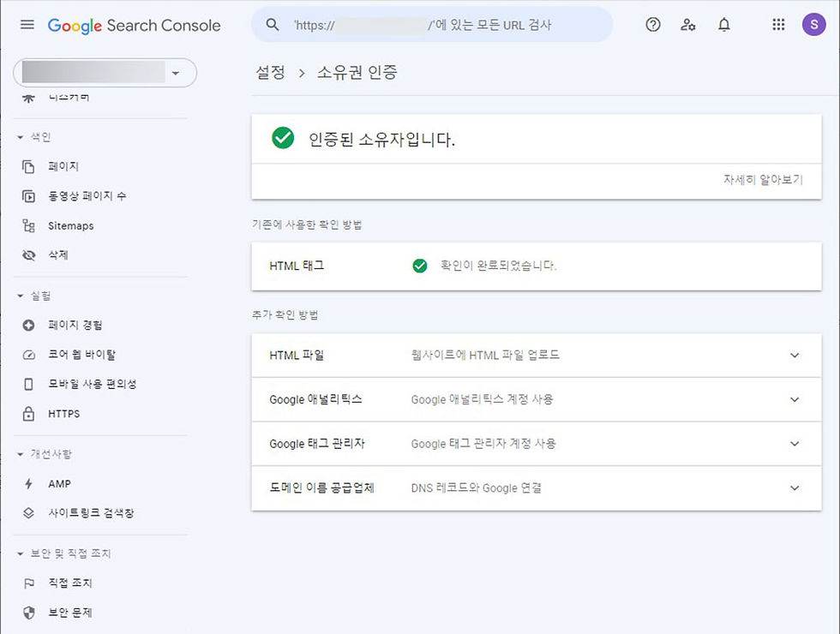
Task: Click the HTML 태그 verified method row
Action: pos(537,266)
